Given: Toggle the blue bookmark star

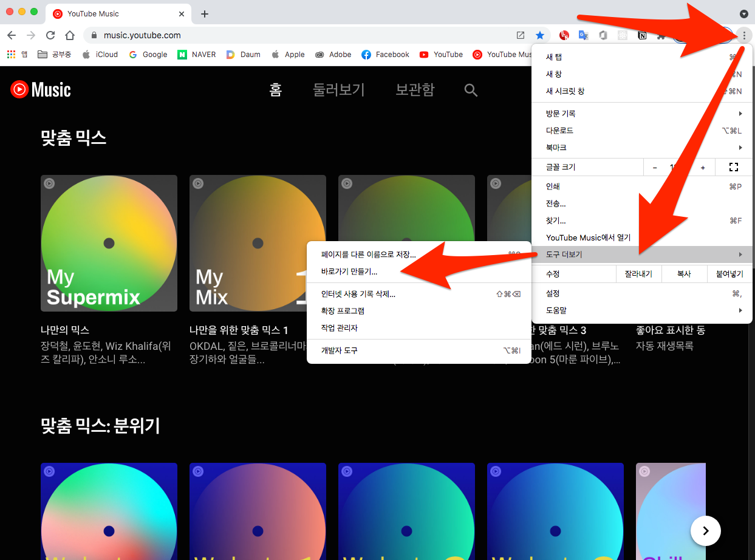Looking at the screenshot, I should point(539,35).
